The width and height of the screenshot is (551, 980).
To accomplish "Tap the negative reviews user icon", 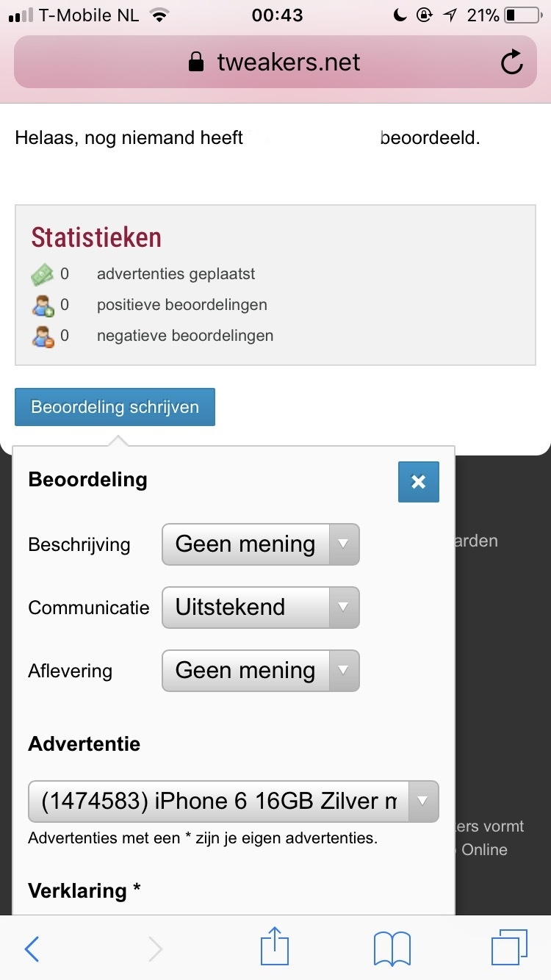I will click(x=43, y=336).
